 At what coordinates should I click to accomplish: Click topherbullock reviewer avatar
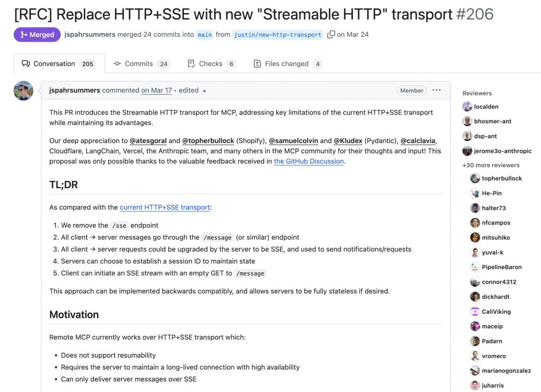tap(475, 179)
